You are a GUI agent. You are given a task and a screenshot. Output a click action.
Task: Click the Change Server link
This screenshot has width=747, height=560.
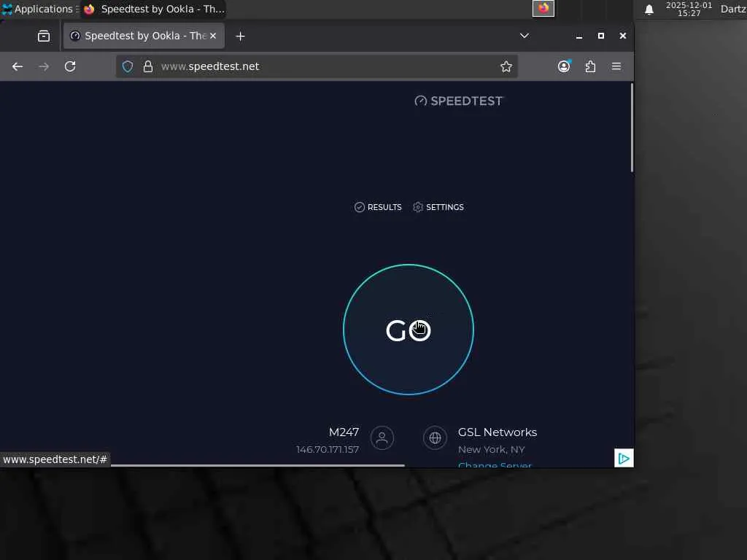(x=495, y=464)
